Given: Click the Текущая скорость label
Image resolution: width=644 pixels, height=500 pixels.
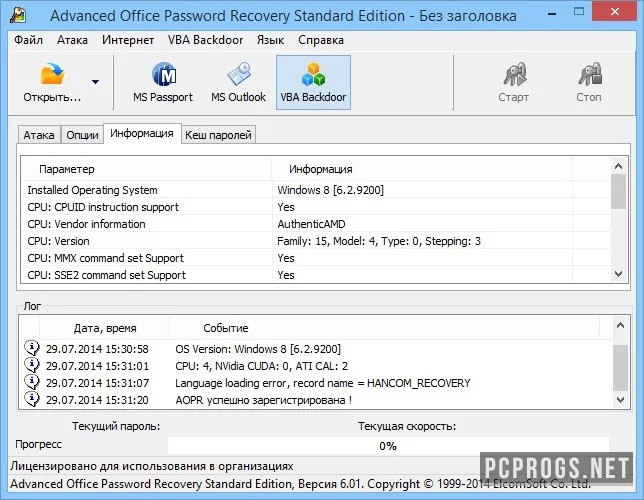Looking at the screenshot, I should [x=407, y=426].
